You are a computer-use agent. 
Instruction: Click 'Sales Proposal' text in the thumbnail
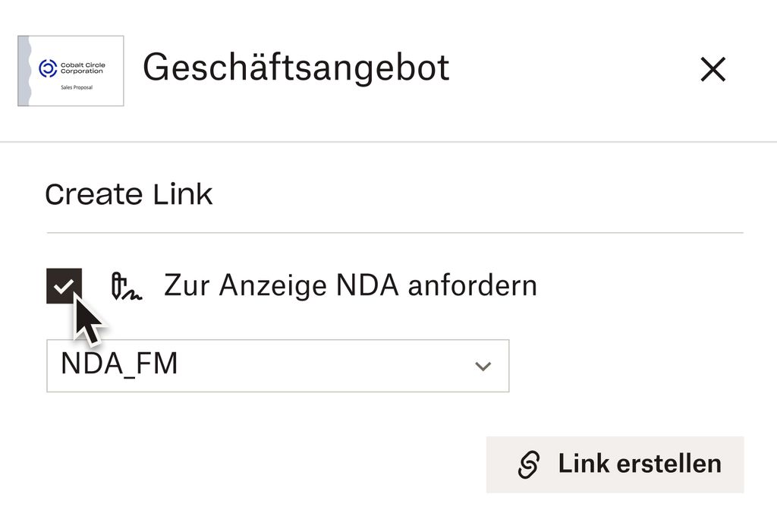coord(77,88)
